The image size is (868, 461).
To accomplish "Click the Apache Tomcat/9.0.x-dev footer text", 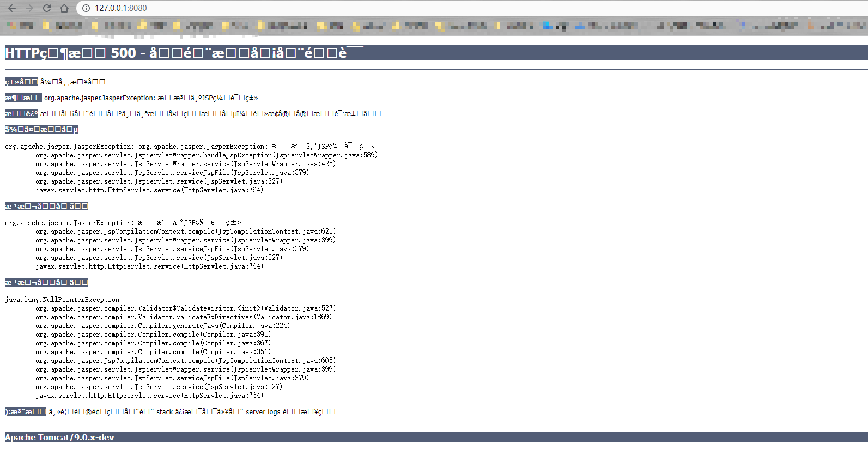I will coord(59,437).
